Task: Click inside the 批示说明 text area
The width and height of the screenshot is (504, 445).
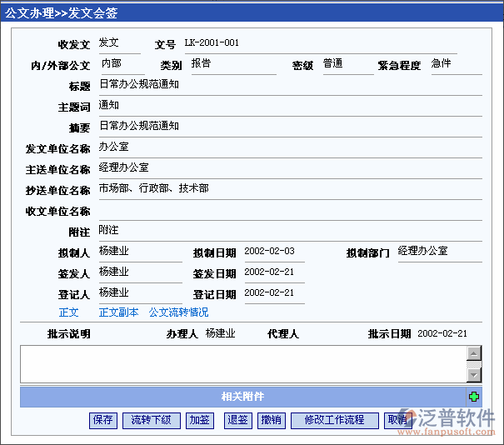Action: 242,364
